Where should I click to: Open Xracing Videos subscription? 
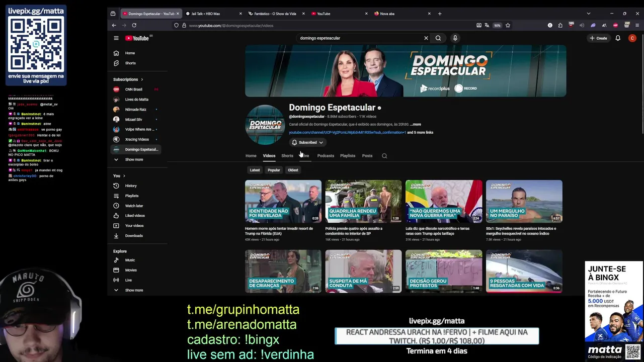136,139
